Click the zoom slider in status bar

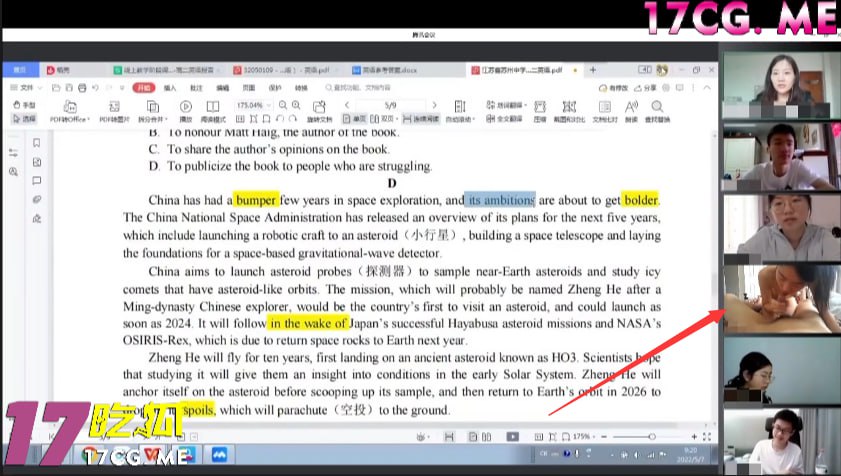[650, 437]
